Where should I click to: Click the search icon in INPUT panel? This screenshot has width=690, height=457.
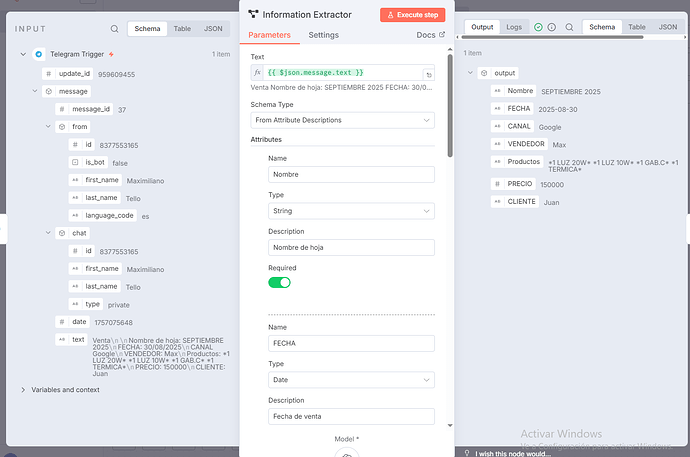tap(114, 29)
